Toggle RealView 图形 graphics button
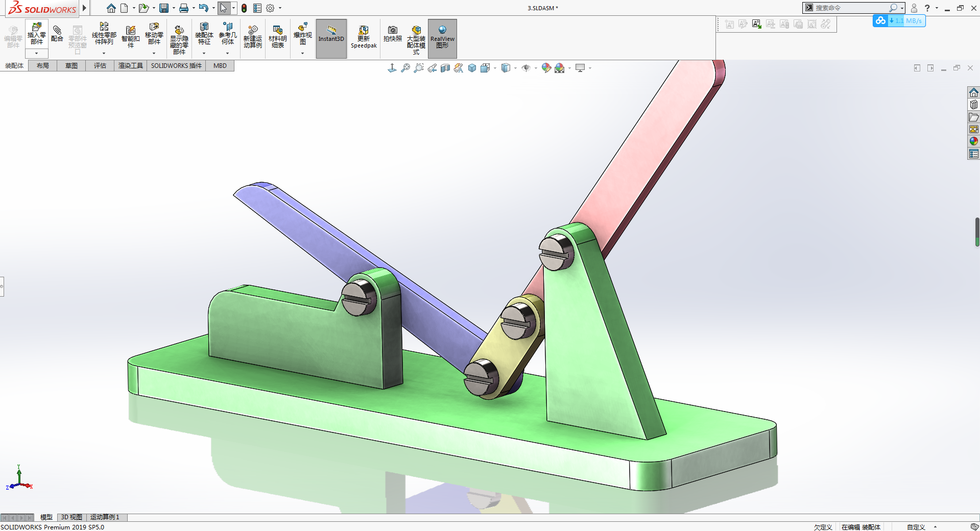The height and width of the screenshot is (531, 980). 442,39
